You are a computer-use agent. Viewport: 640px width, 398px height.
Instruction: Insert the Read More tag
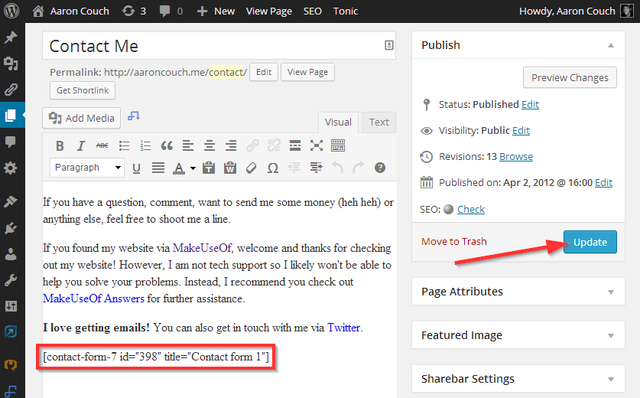pos(295,146)
